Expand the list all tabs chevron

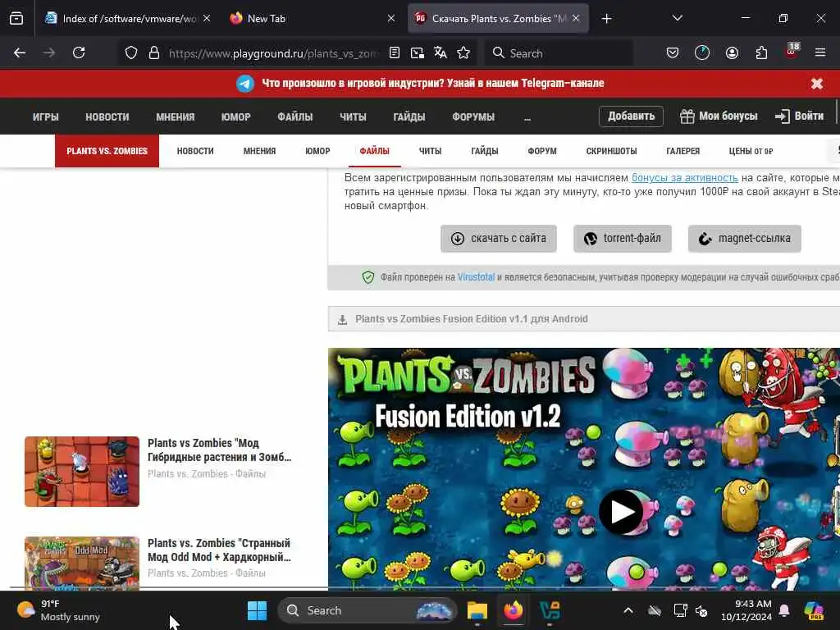click(x=677, y=18)
